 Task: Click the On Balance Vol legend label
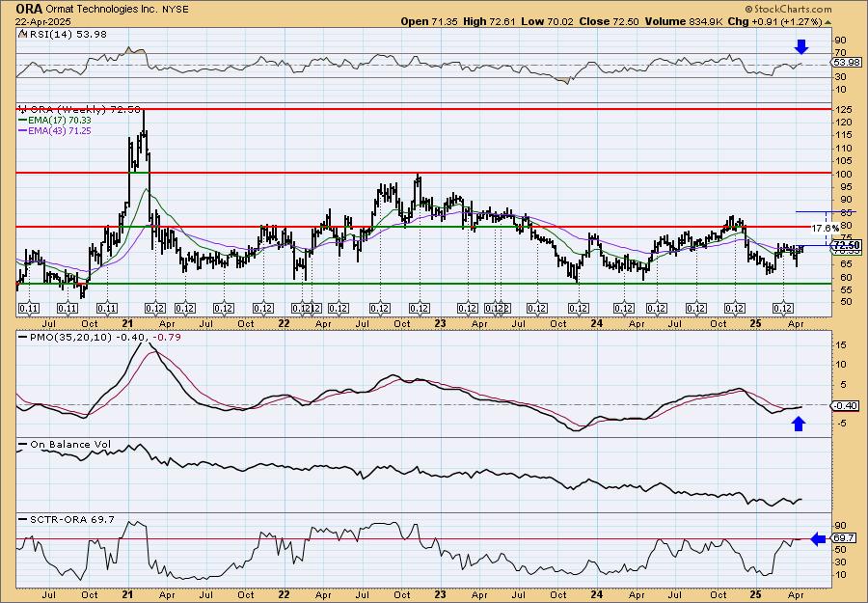pos(70,444)
